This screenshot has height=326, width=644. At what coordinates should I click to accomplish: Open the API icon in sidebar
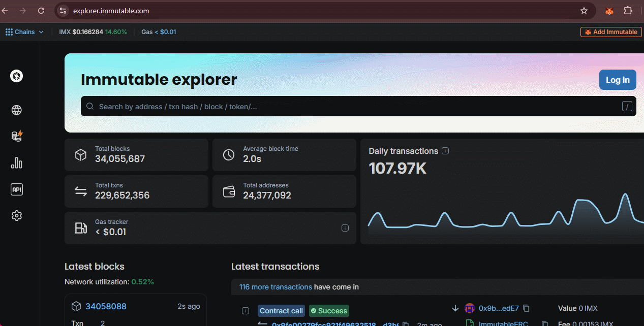17,189
